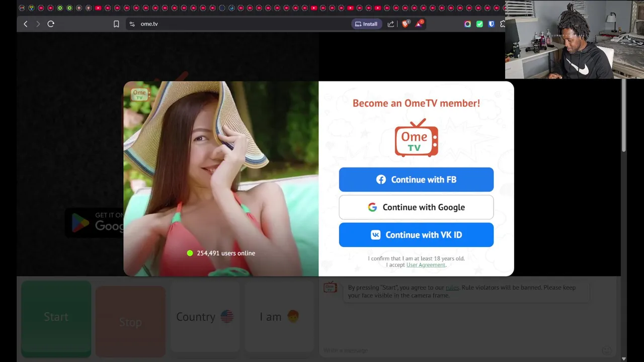The image size is (644, 362).
Task: Open the colorful ring extension icon
Action: point(467,24)
